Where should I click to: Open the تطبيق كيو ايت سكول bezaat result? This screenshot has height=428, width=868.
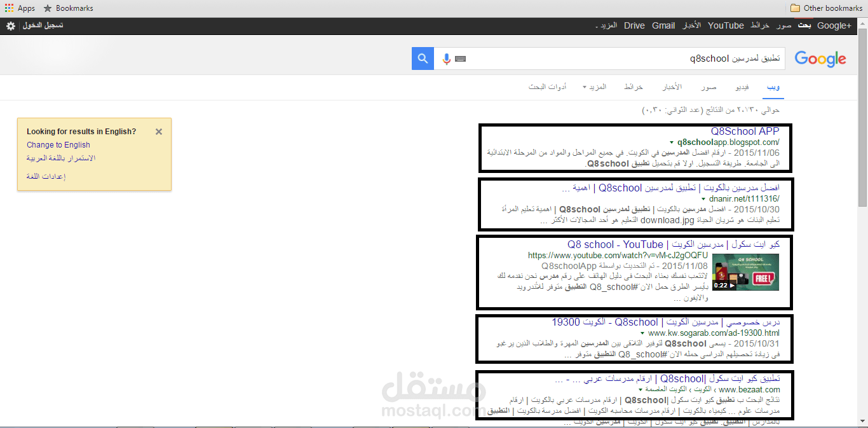[x=667, y=378]
